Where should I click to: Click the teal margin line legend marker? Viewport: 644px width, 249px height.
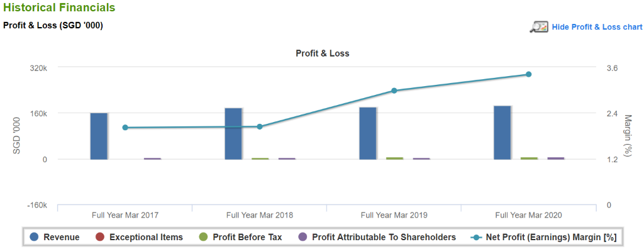pos(476,237)
